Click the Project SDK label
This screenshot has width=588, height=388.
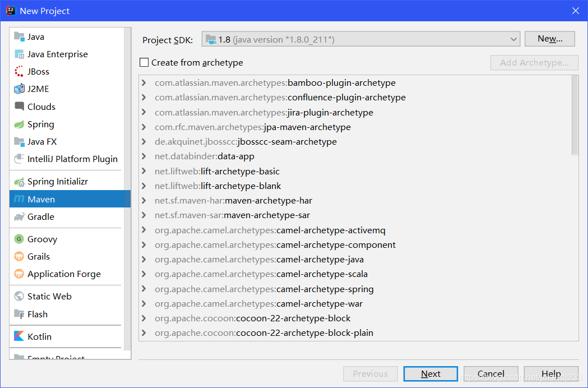pyautogui.click(x=168, y=40)
